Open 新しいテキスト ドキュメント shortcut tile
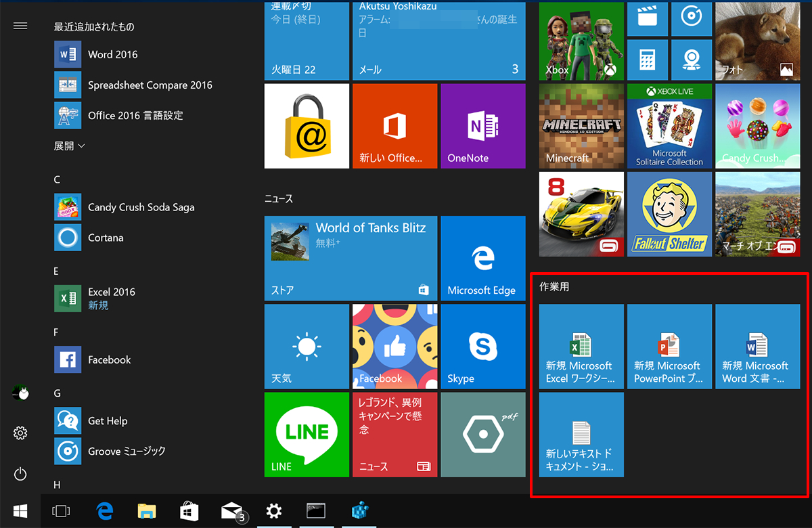 point(581,435)
